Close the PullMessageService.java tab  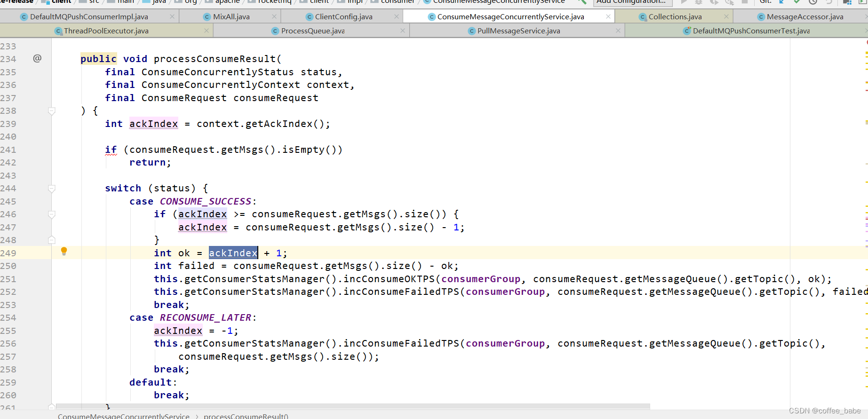click(618, 31)
